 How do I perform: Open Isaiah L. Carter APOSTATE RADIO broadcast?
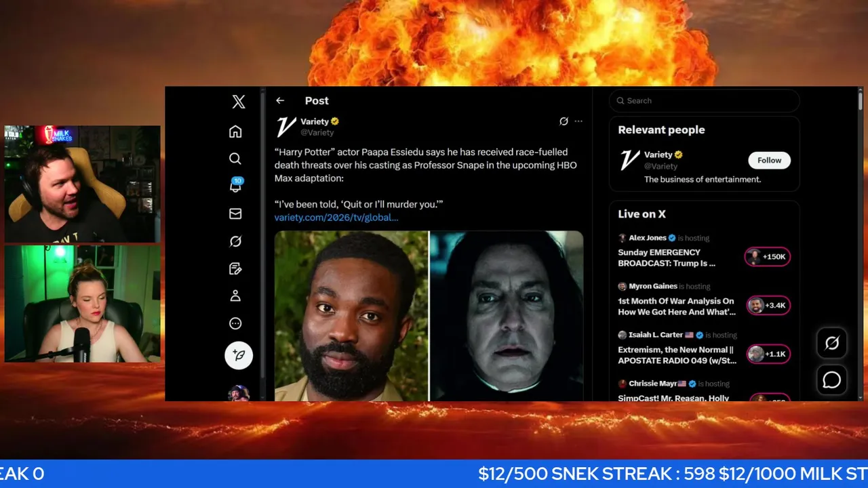tap(677, 355)
